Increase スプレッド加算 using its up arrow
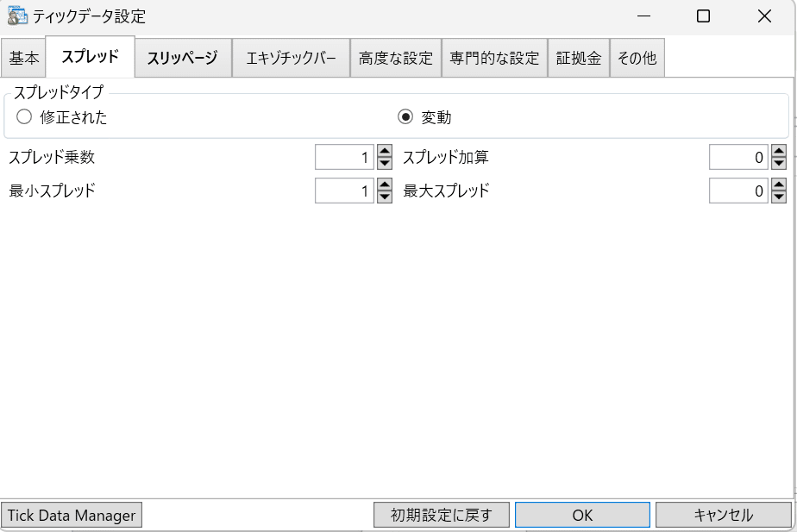This screenshot has width=797, height=532. 778,153
